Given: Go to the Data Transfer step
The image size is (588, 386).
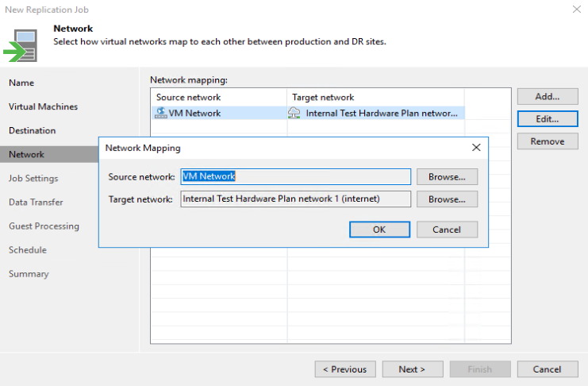Looking at the screenshot, I should pyautogui.click(x=36, y=202).
